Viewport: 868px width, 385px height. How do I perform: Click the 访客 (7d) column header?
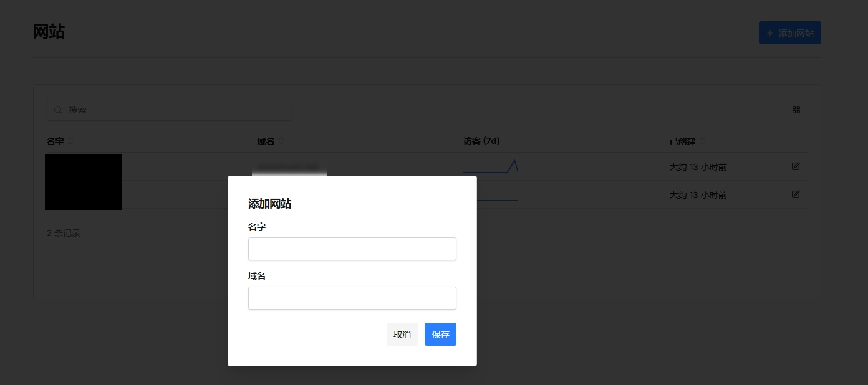point(481,141)
